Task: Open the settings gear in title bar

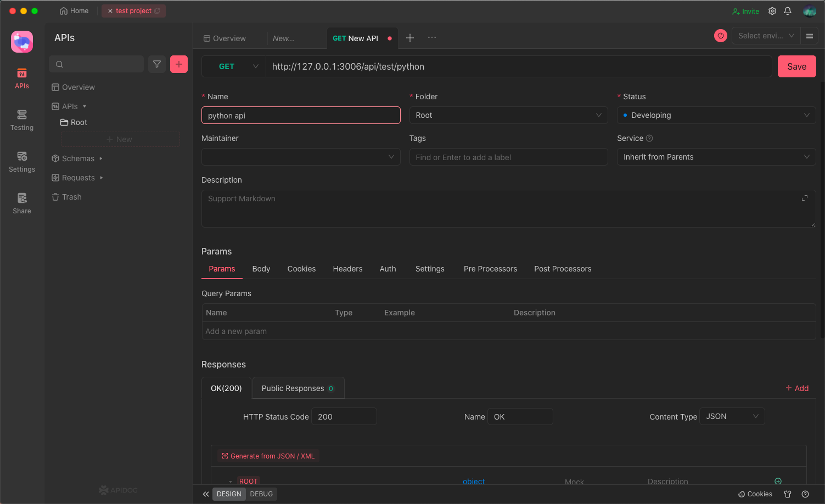Action: click(x=772, y=11)
